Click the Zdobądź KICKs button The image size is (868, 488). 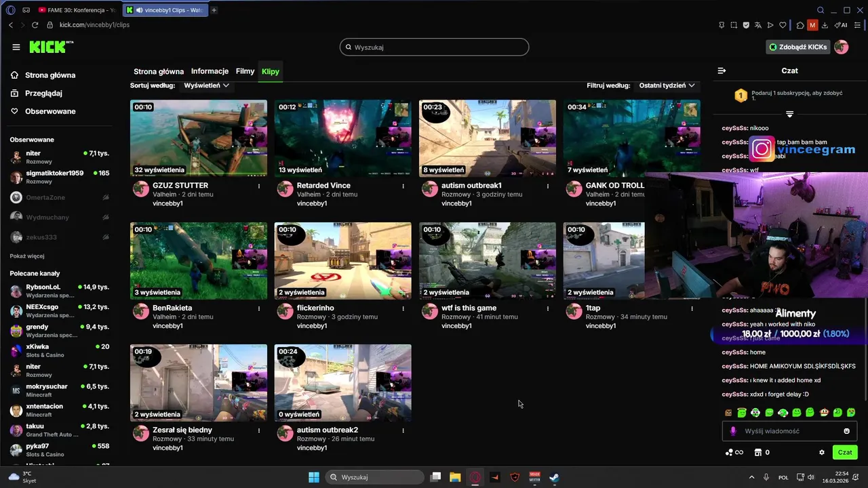(797, 47)
